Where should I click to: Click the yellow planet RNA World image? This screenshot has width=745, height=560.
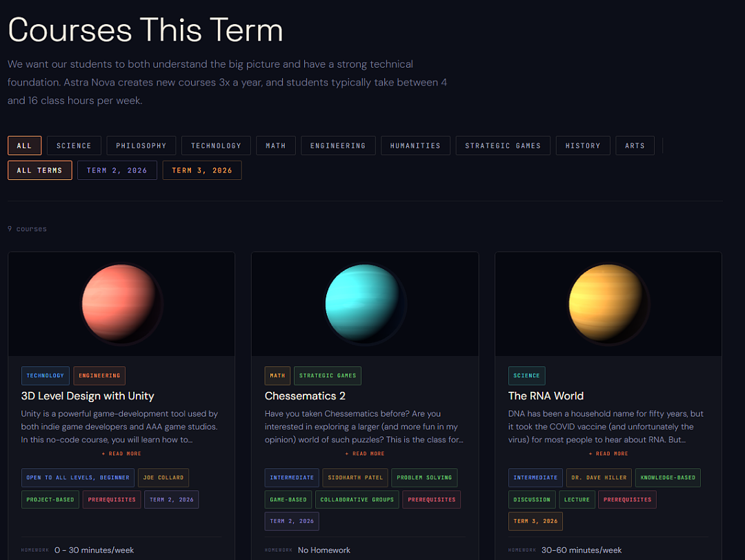[608, 304]
